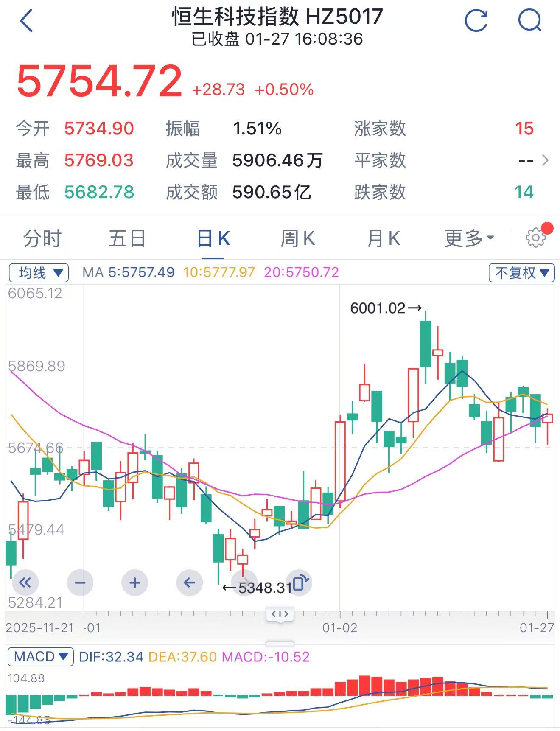Tap the MACD:-10.52 reading
560x731 pixels.
coord(266,657)
